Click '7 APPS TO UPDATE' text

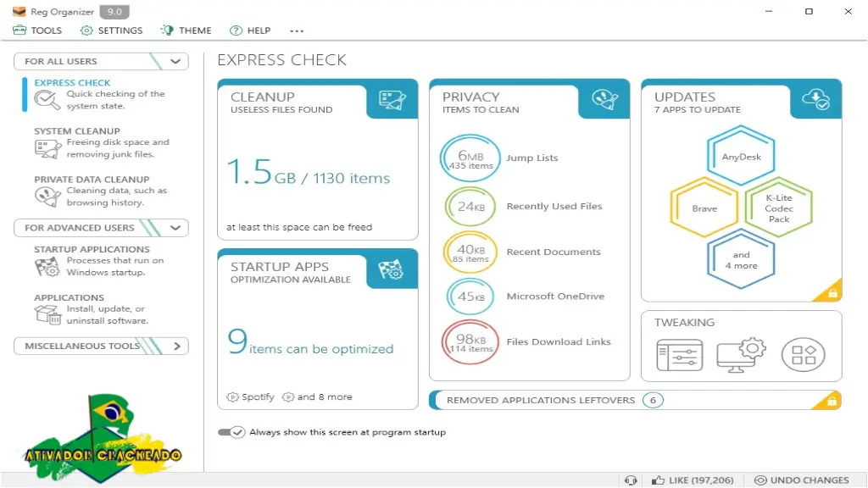(x=698, y=110)
